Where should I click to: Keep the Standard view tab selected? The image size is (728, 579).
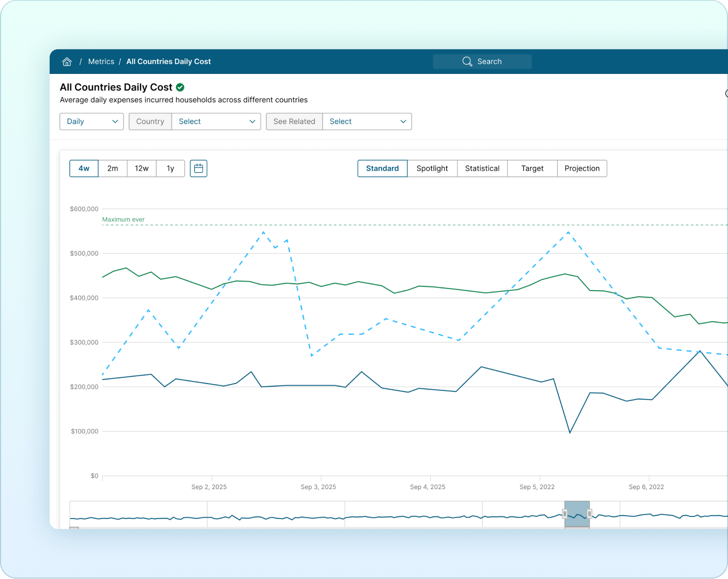[x=382, y=168]
